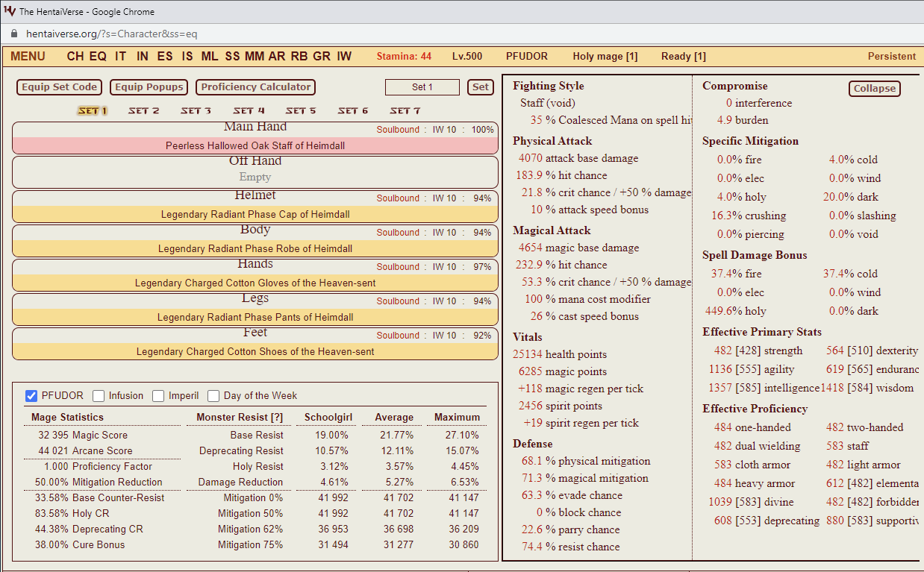Open the Proficiency Calculator
The height and width of the screenshot is (572, 924).
(x=256, y=87)
